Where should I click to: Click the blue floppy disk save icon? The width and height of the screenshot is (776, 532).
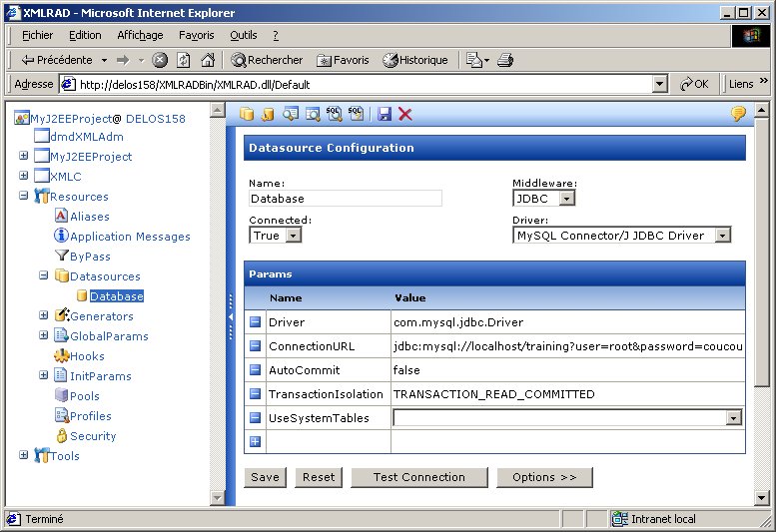pyautogui.click(x=385, y=114)
